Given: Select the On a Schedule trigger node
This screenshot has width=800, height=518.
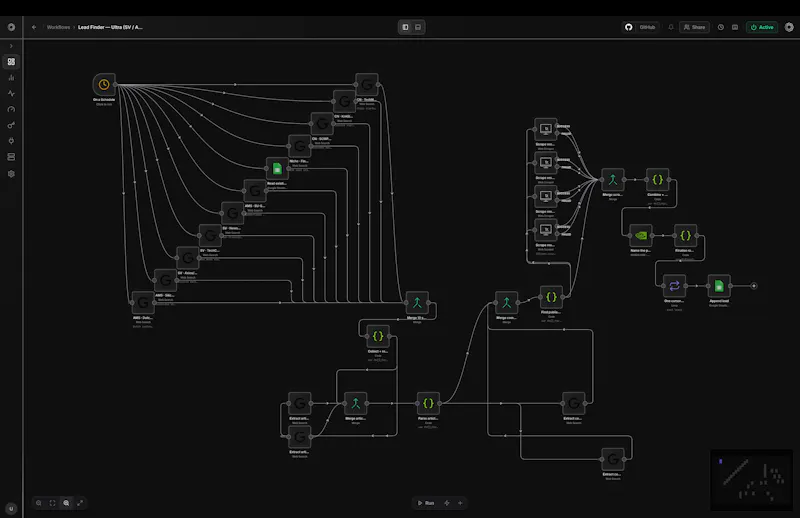Looking at the screenshot, I should 104,84.
